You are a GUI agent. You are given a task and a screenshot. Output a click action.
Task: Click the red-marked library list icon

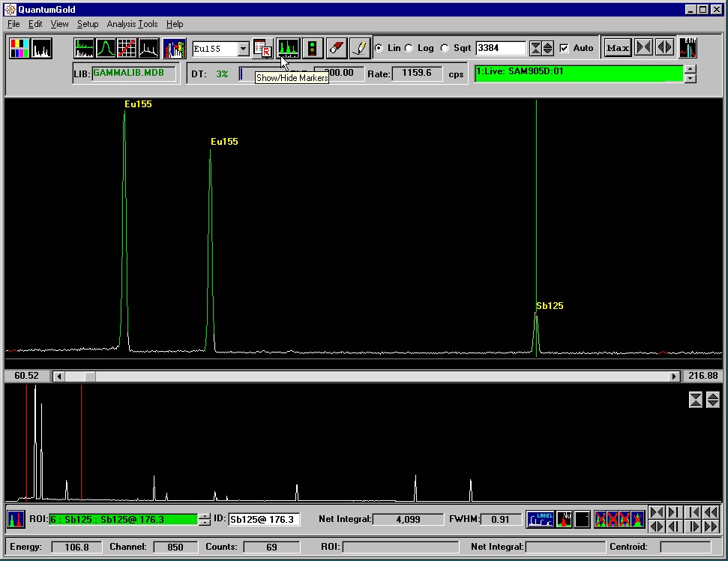coord(262,49)
